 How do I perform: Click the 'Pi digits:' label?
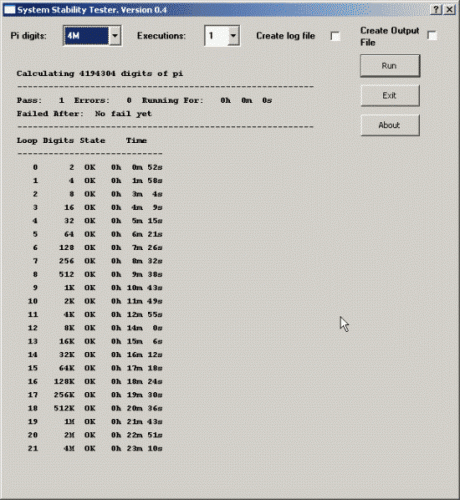coord(28,36)
